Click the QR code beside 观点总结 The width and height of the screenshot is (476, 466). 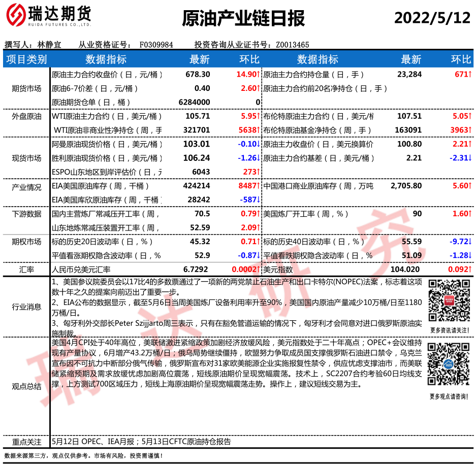[448, 364]
